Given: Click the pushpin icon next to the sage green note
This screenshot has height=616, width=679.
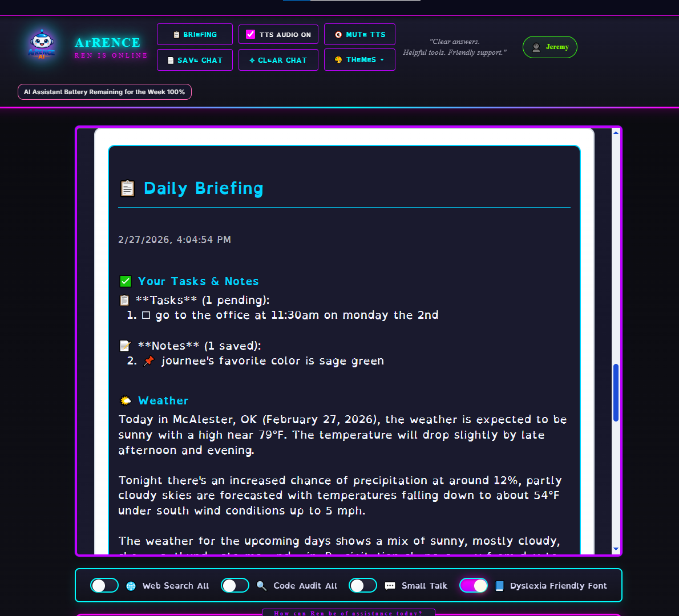Looking at the screenshot, I should pyautogui.click(x=148, y=360).
